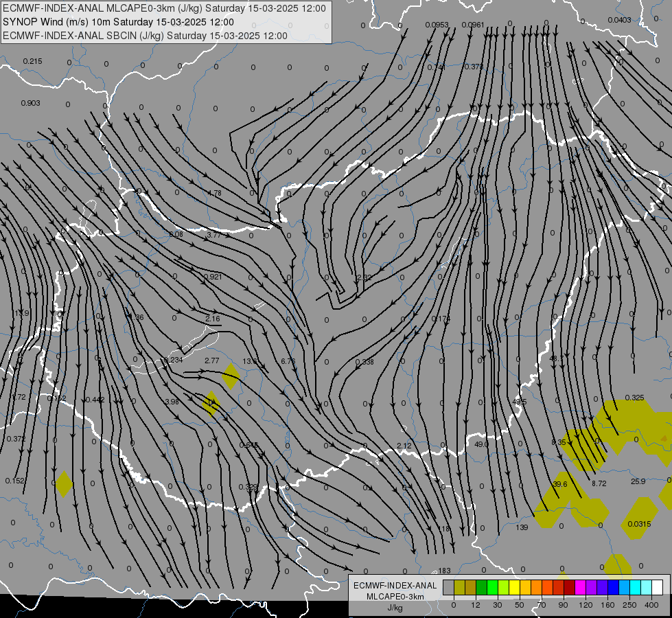Click the legend scale label 120
Screen dimensions: 672x618
pos(586,605)
